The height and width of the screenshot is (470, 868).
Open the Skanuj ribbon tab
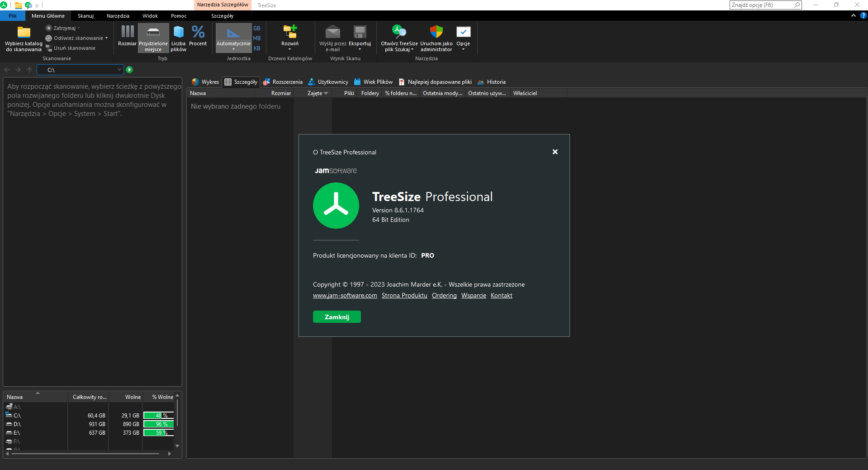coord(85,16)
